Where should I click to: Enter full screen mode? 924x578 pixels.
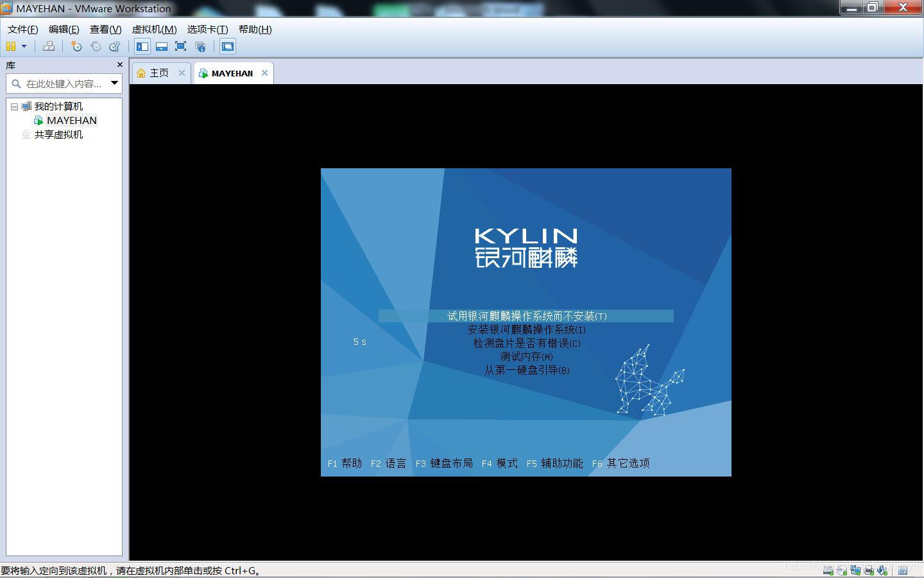[x=181, y=46]
